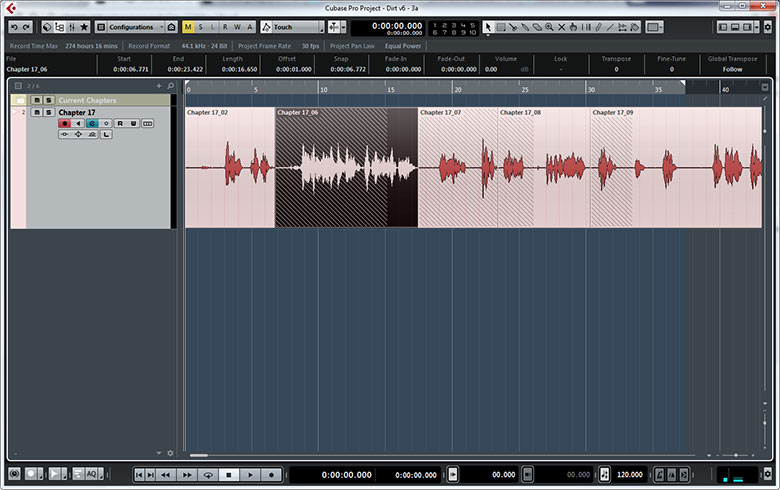Click the star icon in the toolbar
Image resolution: width=780 pixels, height=490 pixels.
85,27
